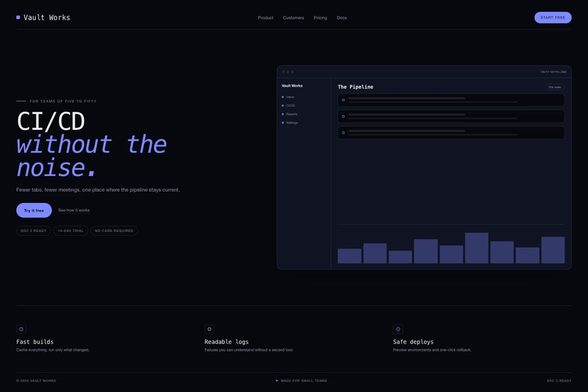Select the SOC 2 READY badge
The width and height of the screenshot is (588, 392).
(33, 230)
